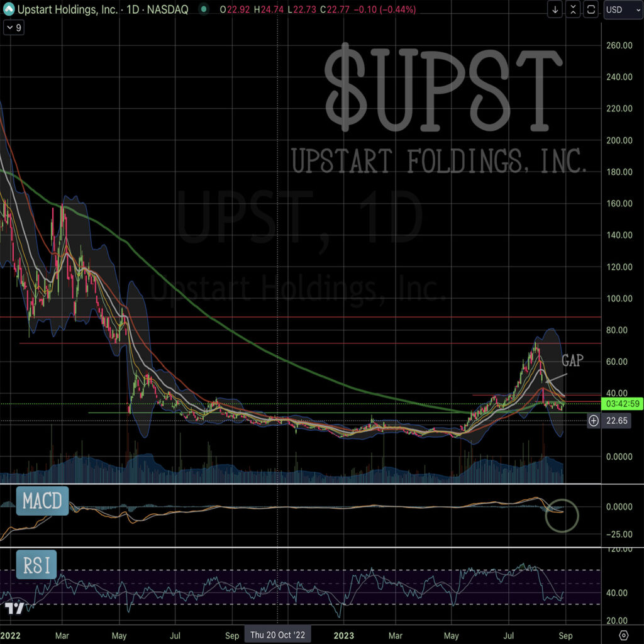Click the down arrow button beside USD

[x=555, y=9]
